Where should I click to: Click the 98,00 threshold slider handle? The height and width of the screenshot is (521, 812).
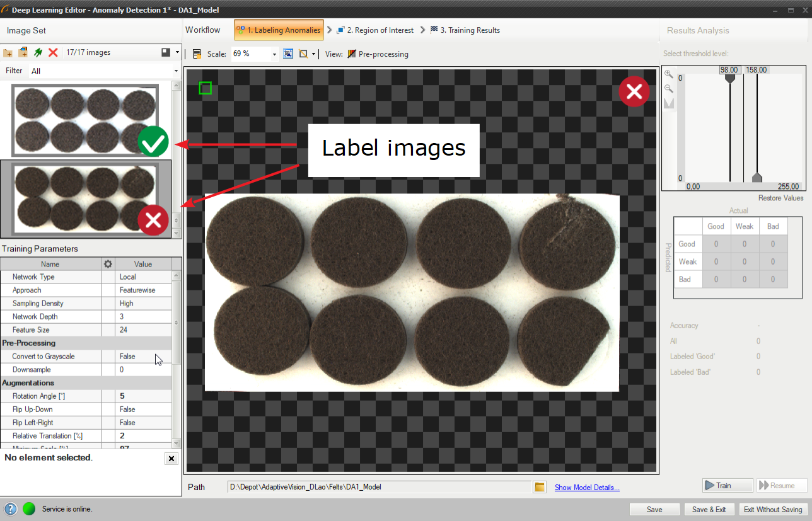[730, 79]
